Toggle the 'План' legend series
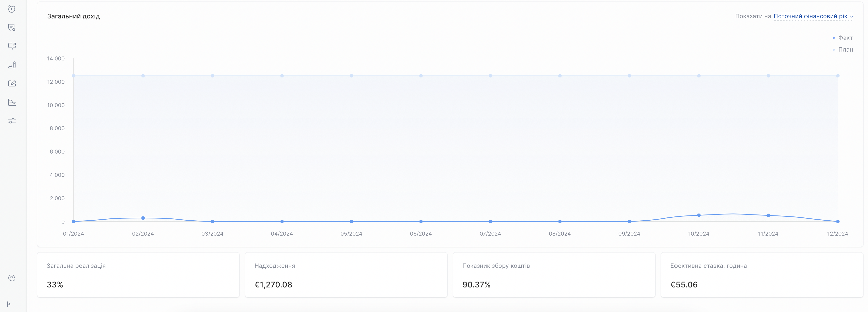Screen dimensions: 868x312 click(842, 50)
